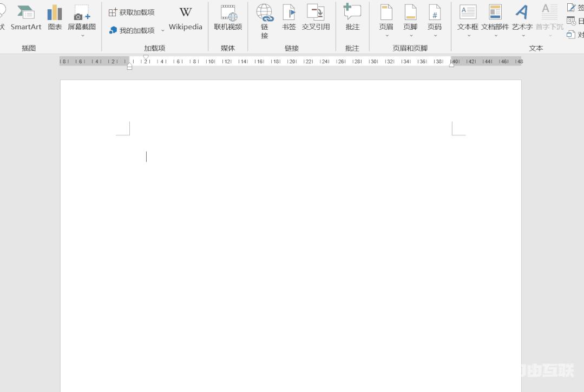Click the 媒体 group label
Image resolution: width=584 pixels, height=392 pixels.
point(228,48)
